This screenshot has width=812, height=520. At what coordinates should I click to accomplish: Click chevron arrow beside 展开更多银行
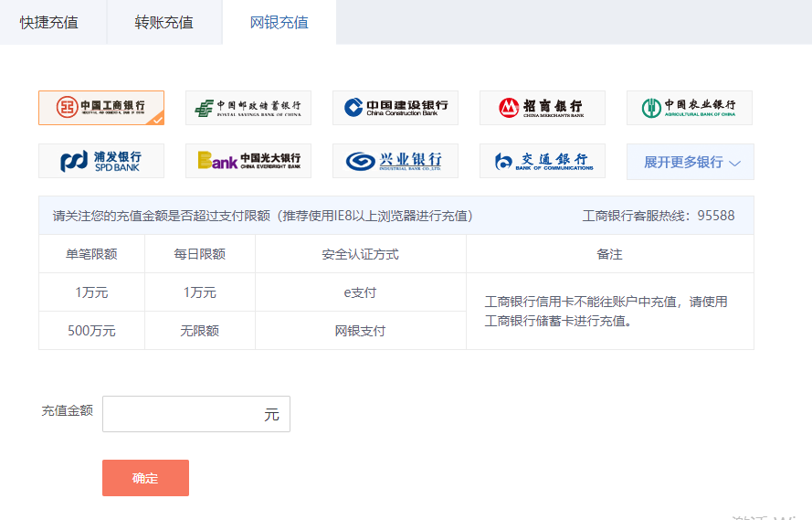click(x=735, y=163)
